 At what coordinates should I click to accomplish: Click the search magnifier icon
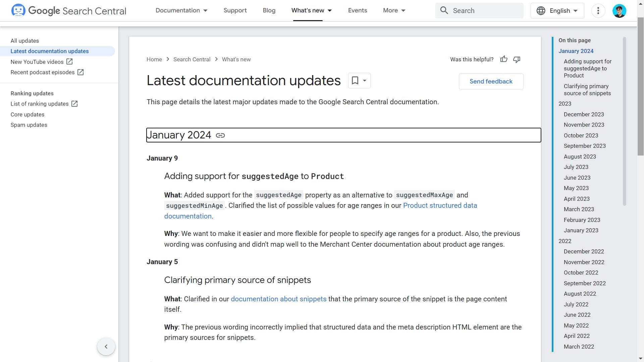click(x=444, y=10)
